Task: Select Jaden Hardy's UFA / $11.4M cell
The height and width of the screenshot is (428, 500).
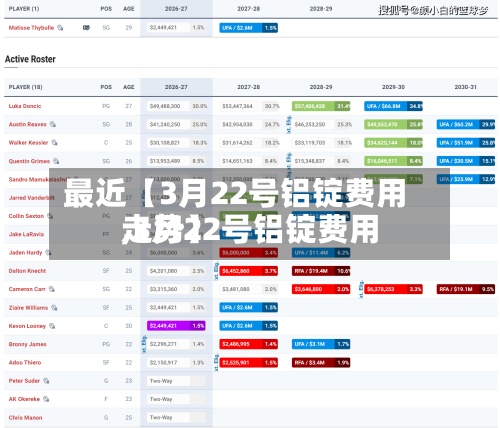Action: coord(321,252)
